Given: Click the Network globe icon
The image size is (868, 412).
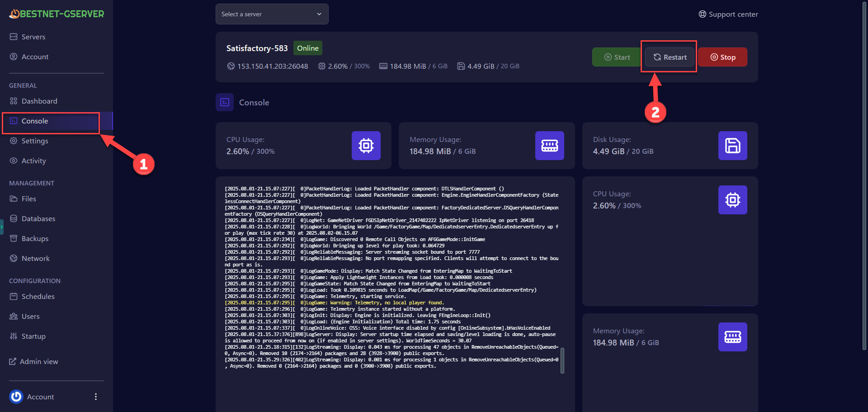Looking at the screenshot, I should point(14,258).
